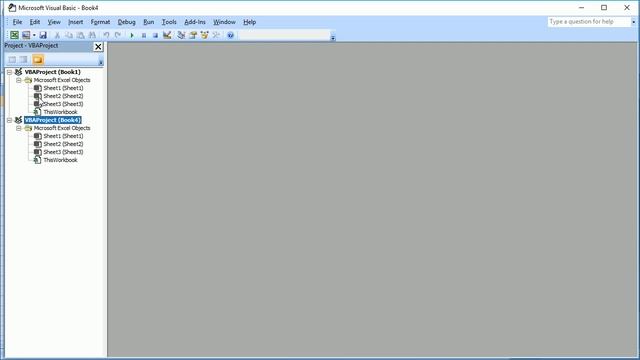Select ThisWorkbook under Book1

click(x=60, y=112)
